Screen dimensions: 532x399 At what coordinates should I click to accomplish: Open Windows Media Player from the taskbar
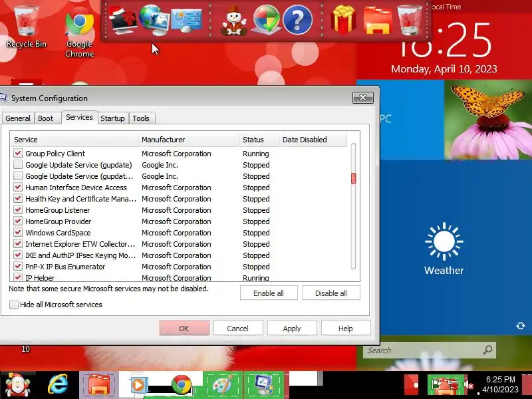138,385
